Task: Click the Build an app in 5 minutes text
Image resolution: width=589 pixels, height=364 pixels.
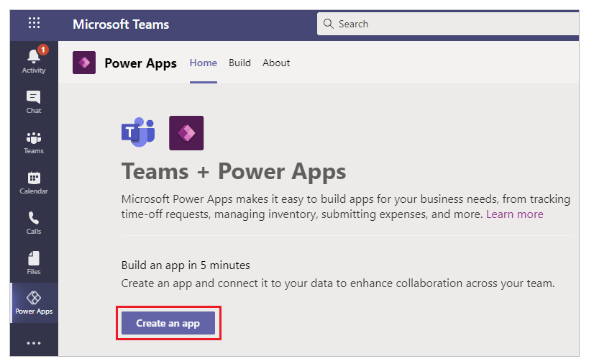Action: pos(186,265)
